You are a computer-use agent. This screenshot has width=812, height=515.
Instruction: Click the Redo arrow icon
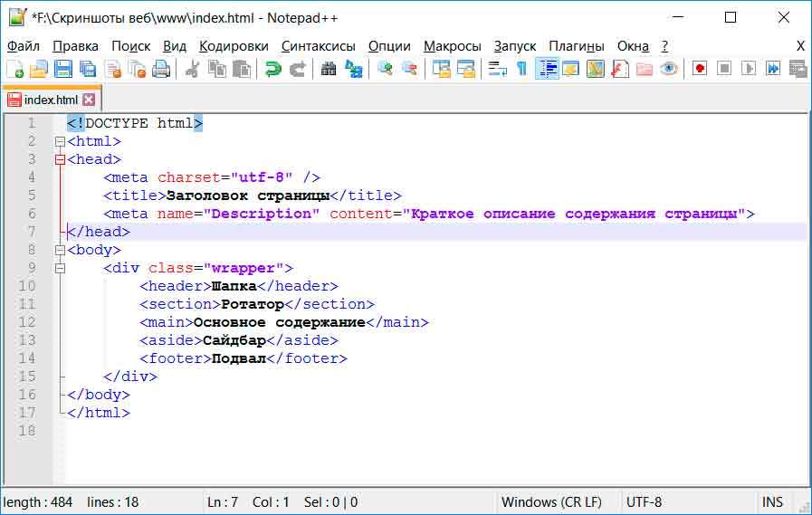click(297, 69)
